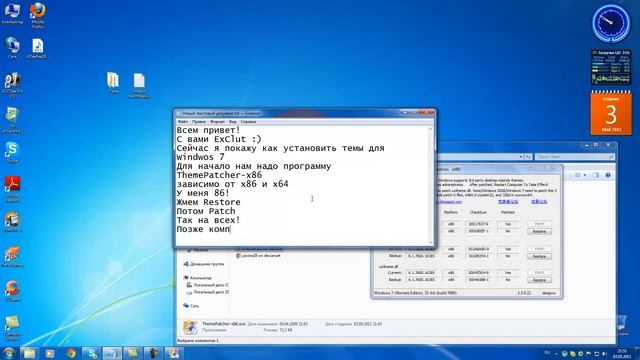Viewport: 640px width, 360px height.
Task: Select the music file icon on desktop
Action: point(37,49)
